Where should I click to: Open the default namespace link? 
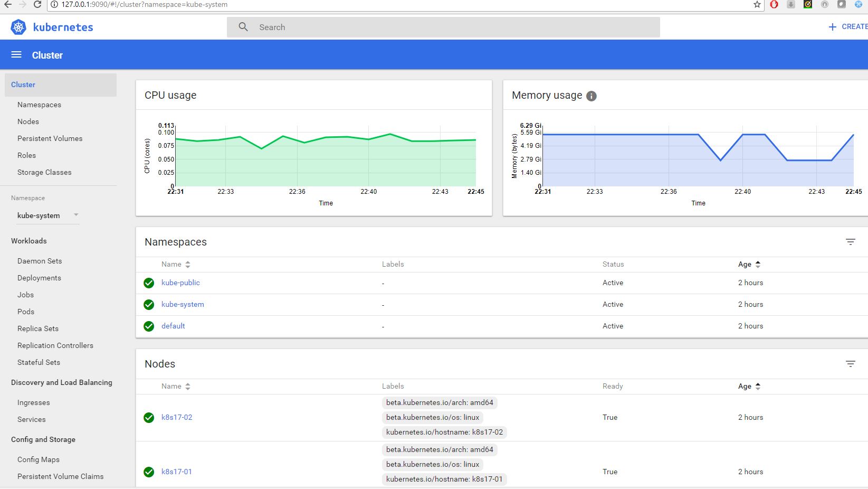(x=173, y=326)
